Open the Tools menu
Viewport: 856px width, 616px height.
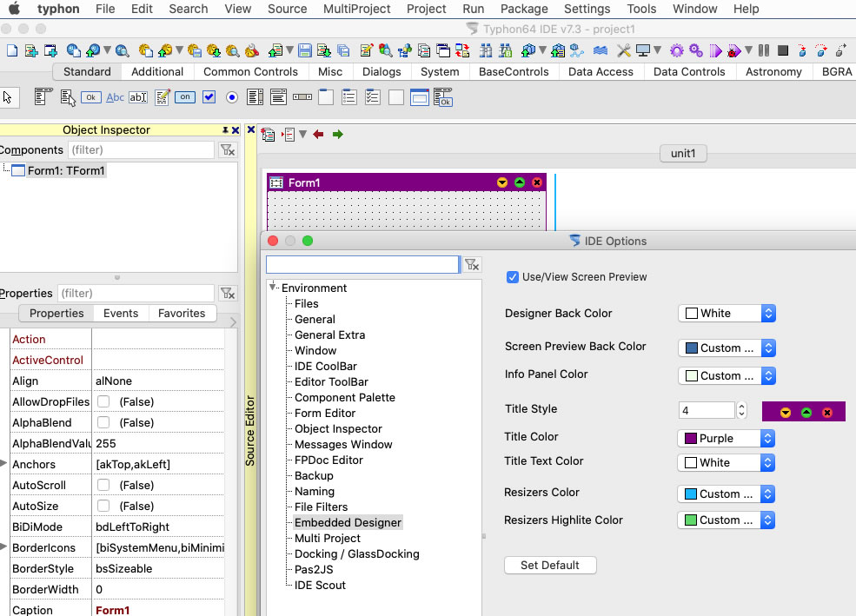pyautogui.click(x=641, y=10)
